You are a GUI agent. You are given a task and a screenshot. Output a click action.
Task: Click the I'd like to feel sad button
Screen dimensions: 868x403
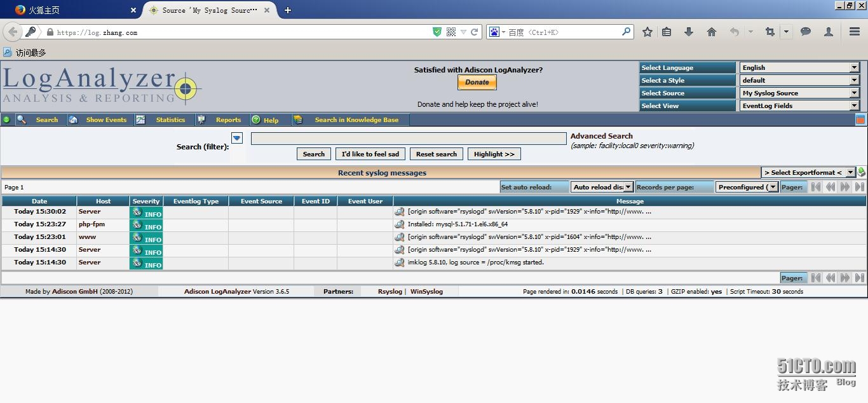point(370,154)
